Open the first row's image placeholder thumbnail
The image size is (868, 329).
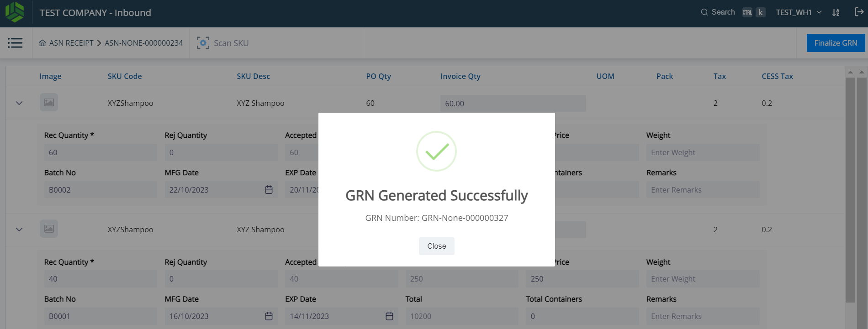tap(49, 103)
